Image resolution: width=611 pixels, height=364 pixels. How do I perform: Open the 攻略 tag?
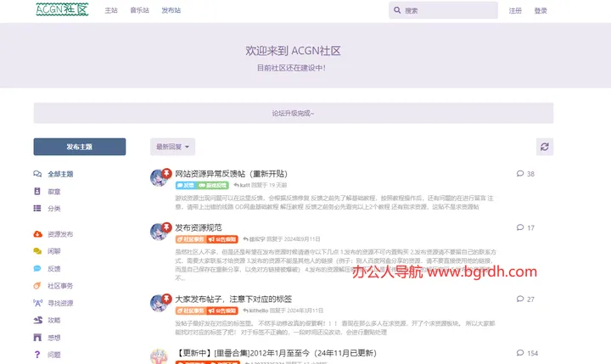tap(54, 320)
